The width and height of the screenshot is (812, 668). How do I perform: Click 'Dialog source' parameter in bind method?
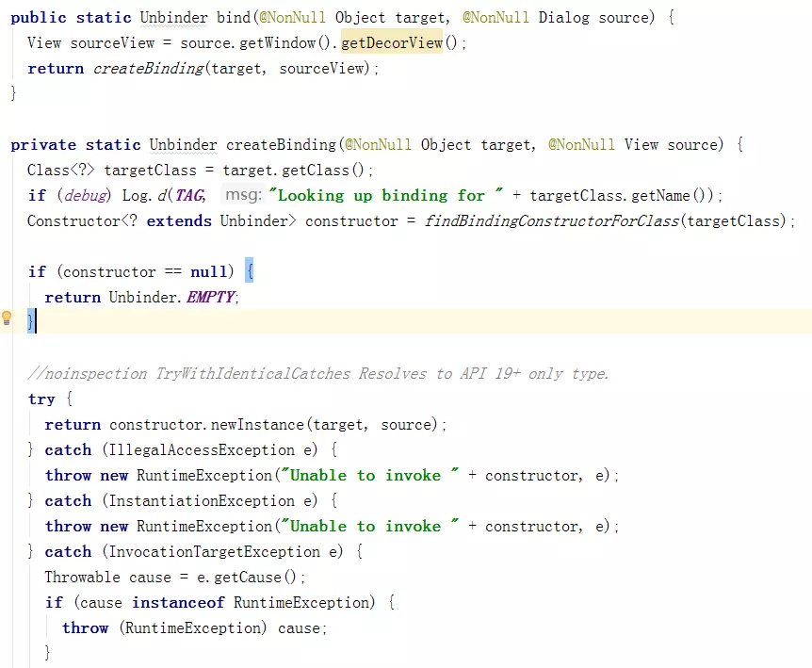tap(594, 18)
